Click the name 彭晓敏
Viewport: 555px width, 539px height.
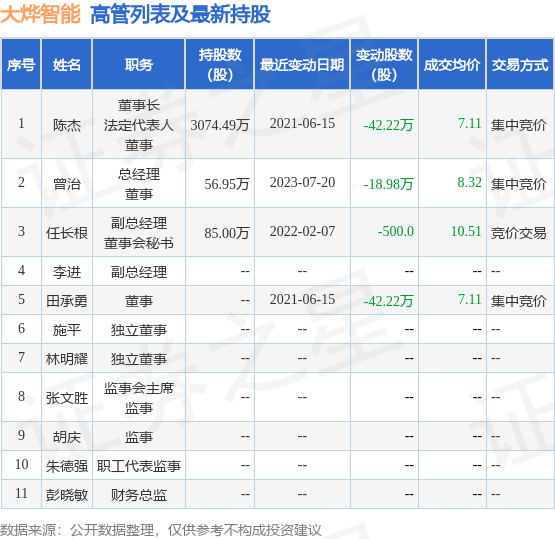pos(67,495)
